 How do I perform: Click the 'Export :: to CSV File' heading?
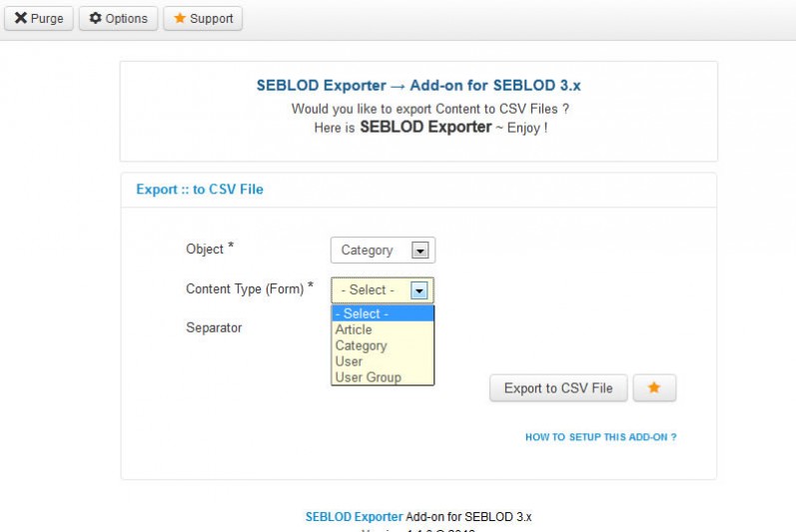[200, 190]
